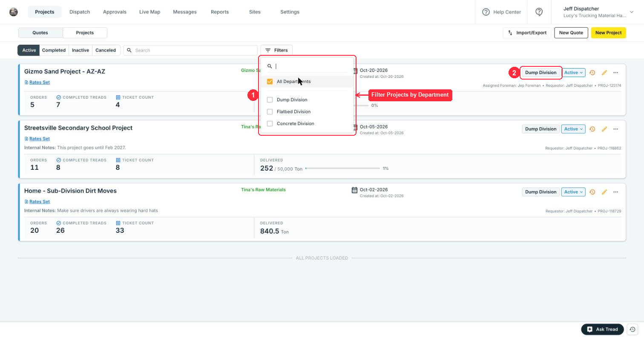Screen dimensions: 644x337
Task: Open more options for Gizmo Sand Project
Action: (x=615, y=73)
